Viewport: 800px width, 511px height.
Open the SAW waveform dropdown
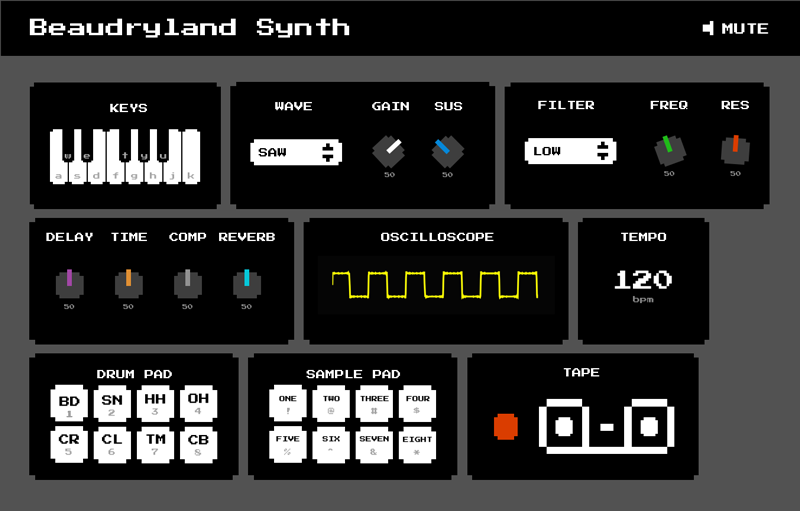click(296, 152)
